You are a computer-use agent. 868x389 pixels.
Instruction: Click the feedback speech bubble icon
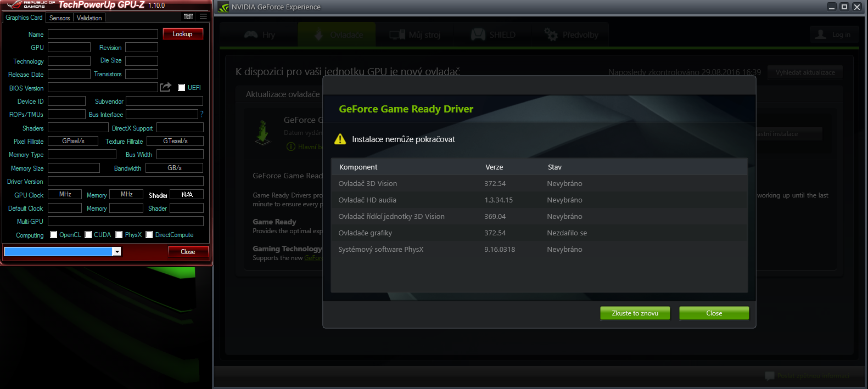point(769,376)
